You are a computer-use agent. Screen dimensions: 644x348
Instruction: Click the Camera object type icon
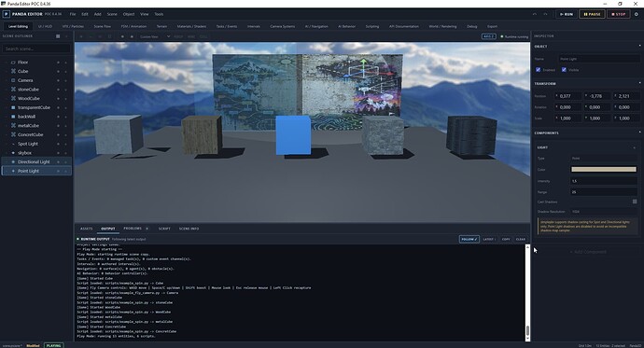coord(13,80)
